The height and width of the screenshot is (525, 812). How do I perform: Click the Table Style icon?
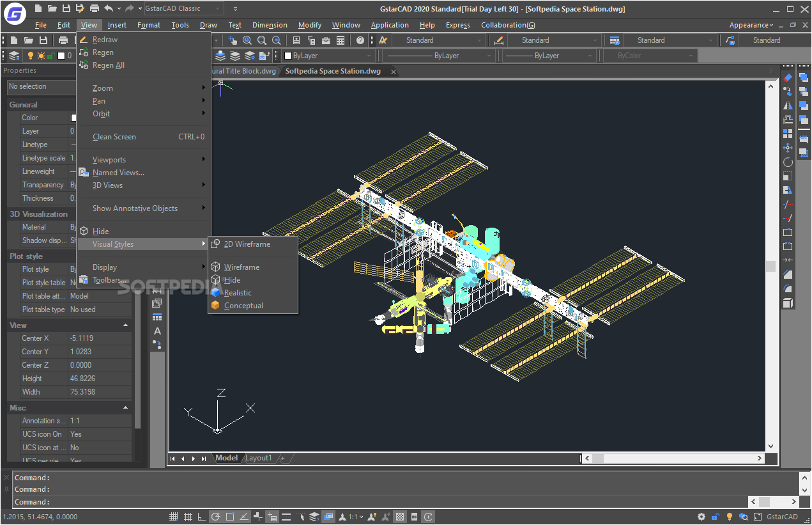click(x=615, y=40)
